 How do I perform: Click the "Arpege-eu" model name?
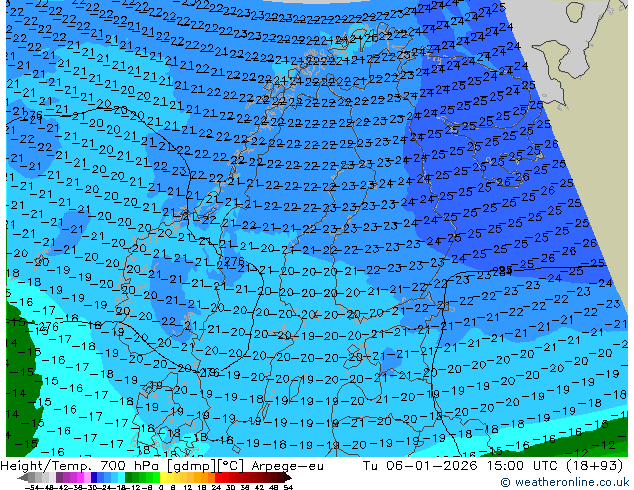(x=287, y=466)
